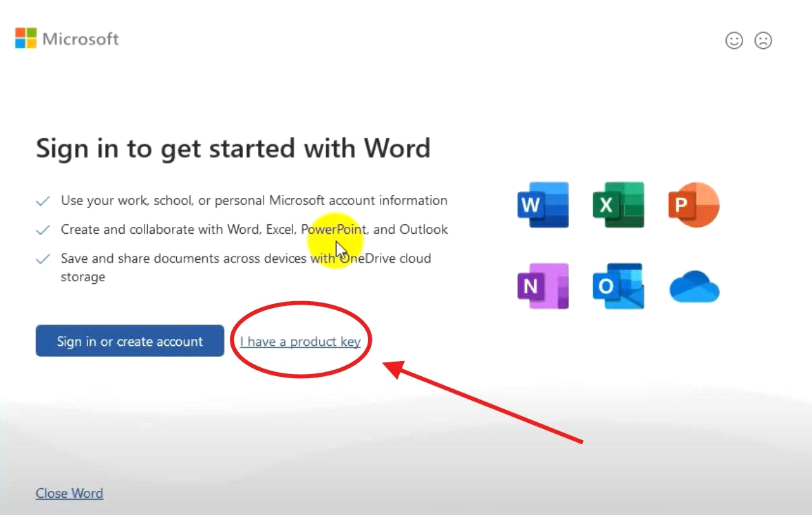Select the OneNote app icon
This screenshot has width=812, height=515.
pos(543,287)
